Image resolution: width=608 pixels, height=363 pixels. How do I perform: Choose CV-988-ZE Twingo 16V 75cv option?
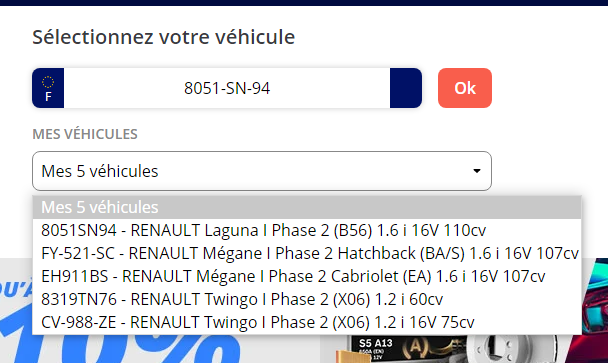pyautogui.click(x=307, y=322)
